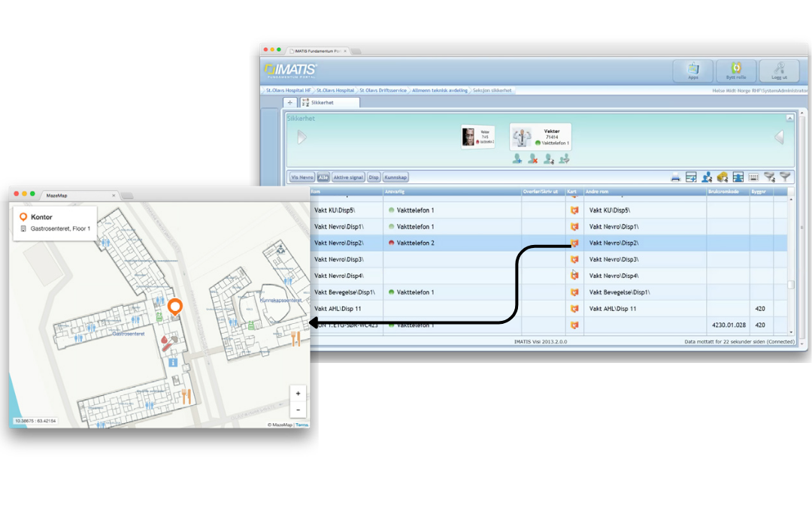Click the Ansvarlig column header

[x=452, y=192]
